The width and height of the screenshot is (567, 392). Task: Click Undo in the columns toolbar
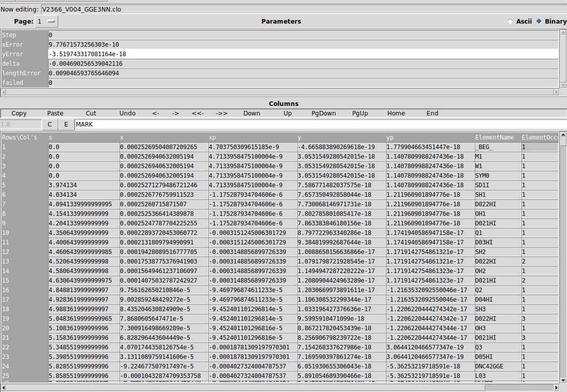point(127,113)
